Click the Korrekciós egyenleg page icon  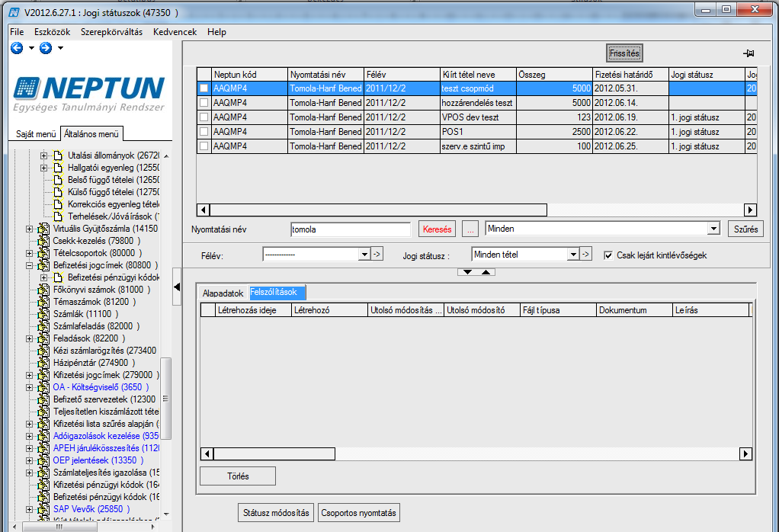58,204
